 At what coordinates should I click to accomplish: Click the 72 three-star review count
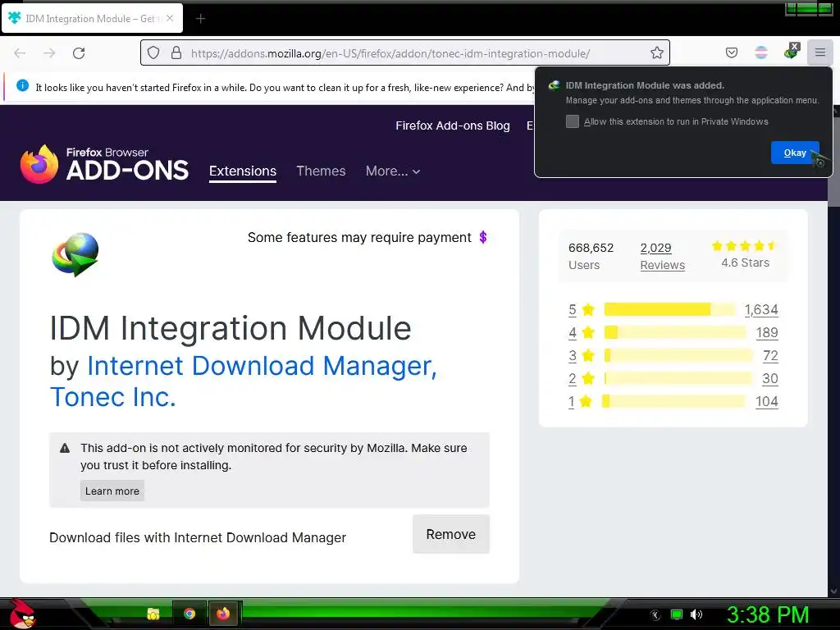tap(770, 356)
